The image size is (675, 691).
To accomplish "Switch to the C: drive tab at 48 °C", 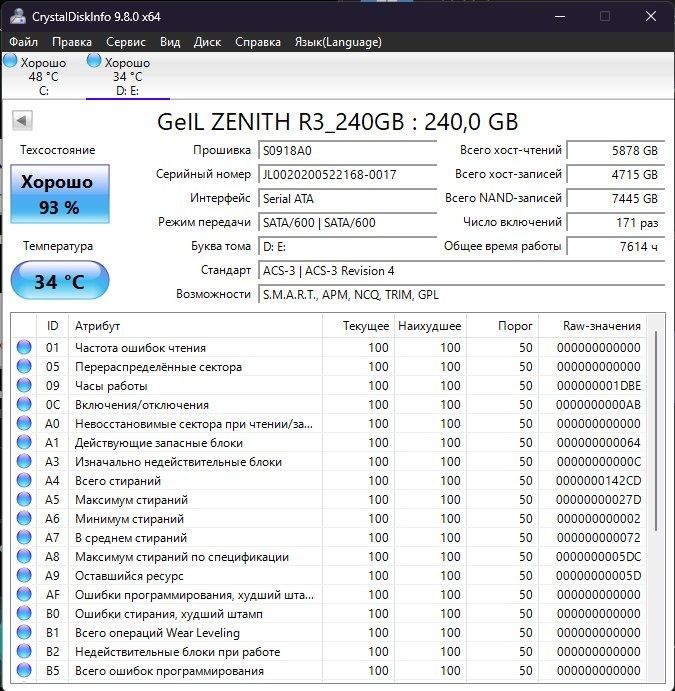I will click(43, 76).
